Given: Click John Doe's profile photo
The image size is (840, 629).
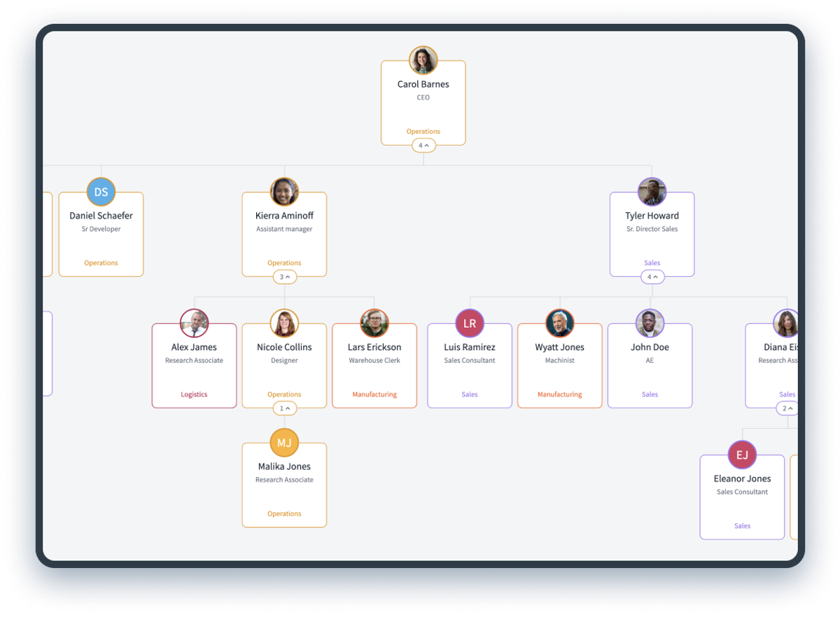Looking at the screenshot, I should tap(650, 323).
